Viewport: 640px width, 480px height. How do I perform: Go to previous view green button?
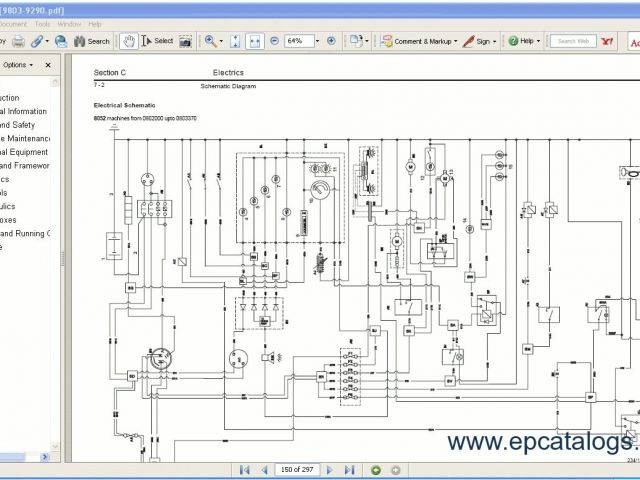[x=376, y=469]
